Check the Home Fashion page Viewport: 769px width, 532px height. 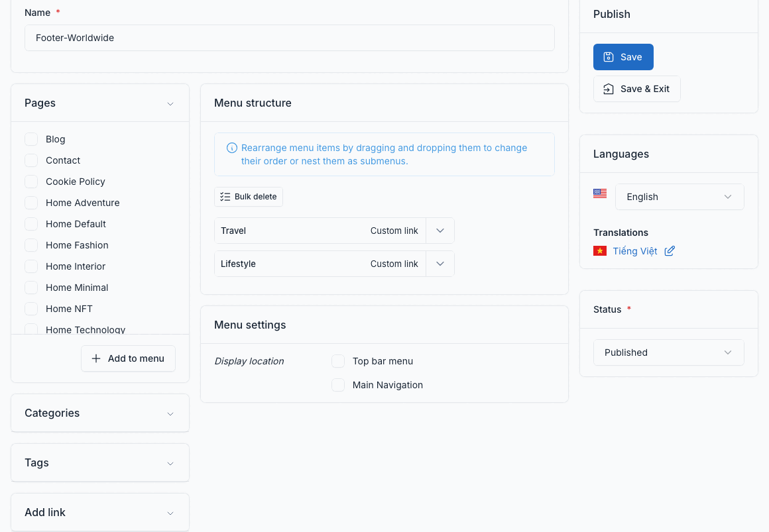point(31,245)
